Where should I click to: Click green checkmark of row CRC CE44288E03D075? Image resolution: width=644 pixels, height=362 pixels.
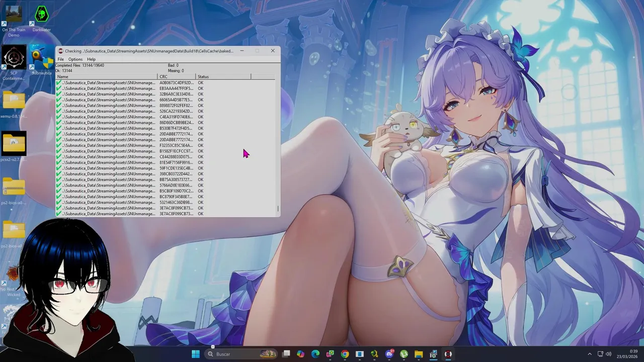point(59,157)
